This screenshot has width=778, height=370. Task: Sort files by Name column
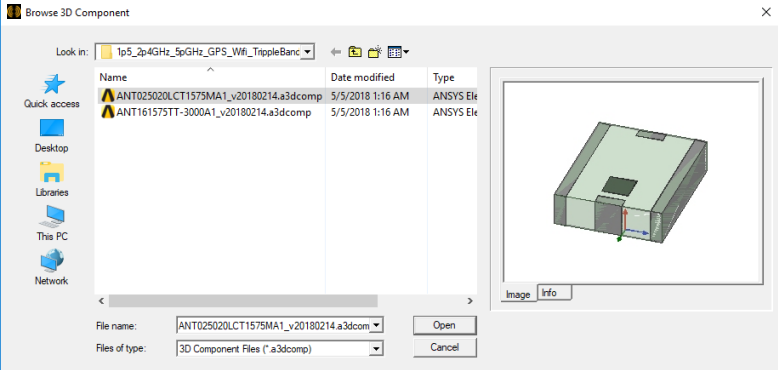(210, 77)
